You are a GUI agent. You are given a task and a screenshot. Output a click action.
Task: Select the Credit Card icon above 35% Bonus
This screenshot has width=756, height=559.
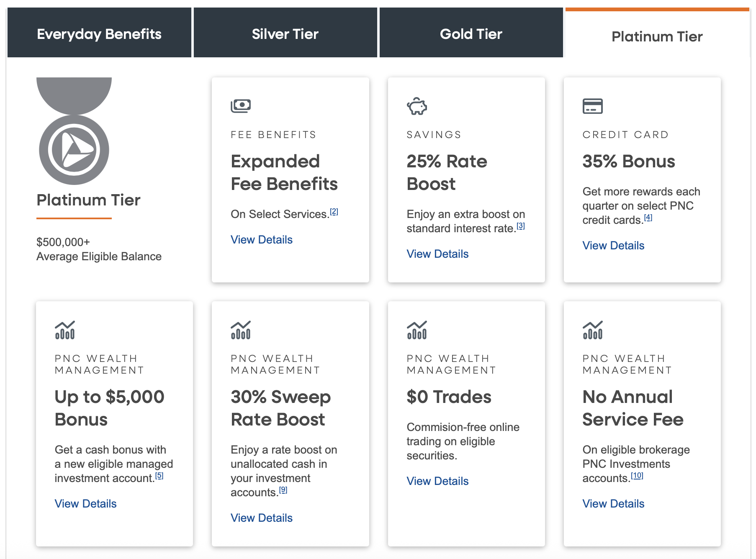(593, 106)
